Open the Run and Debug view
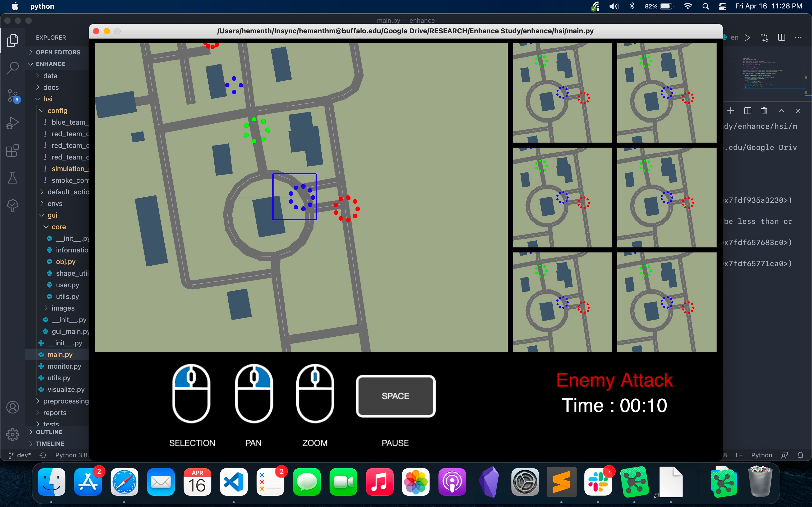 point(13,123)
